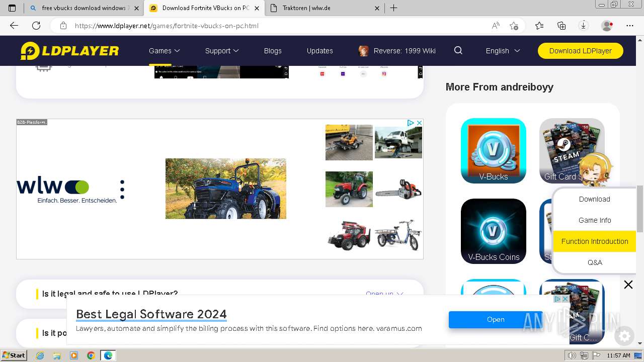Image resolution: width=644 pixels, height=362 pixels.
Task: Expand the Games dropdown menu
Action: click(165, 51)
